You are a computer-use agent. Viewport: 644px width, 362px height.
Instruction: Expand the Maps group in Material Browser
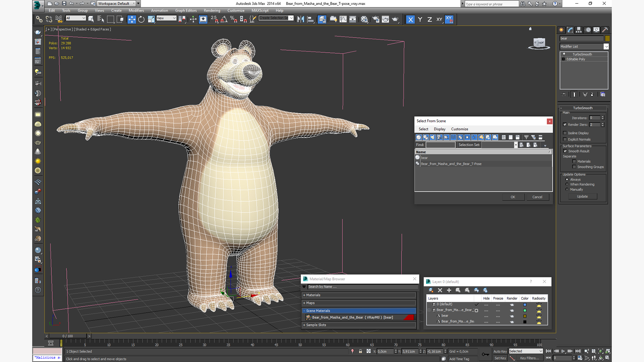point(359,303)
